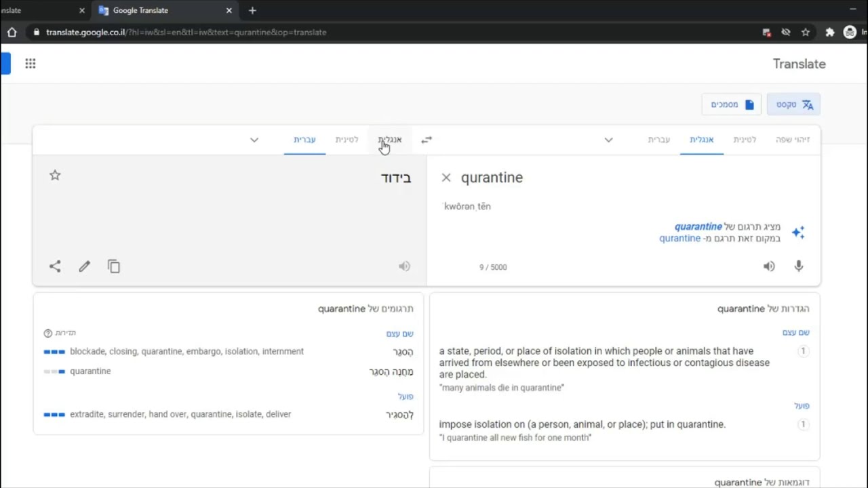This screenshot has width=868, height=488.
Task: Click the red extension icon in the address bar
Action: (766, 32)
